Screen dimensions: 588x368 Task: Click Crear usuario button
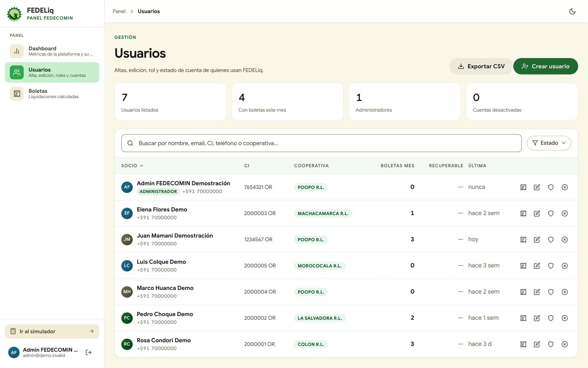tap(546, 66)
